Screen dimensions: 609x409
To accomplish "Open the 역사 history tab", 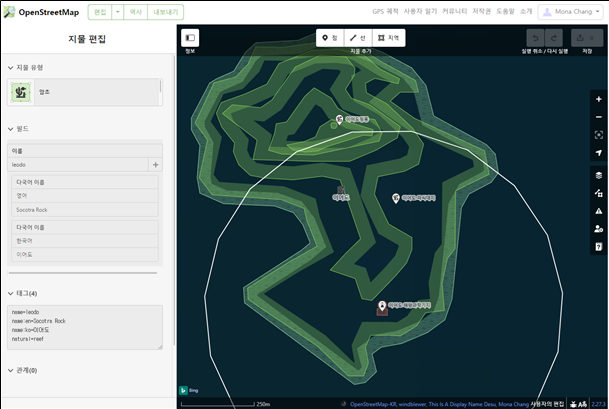I will click(136, 12).
